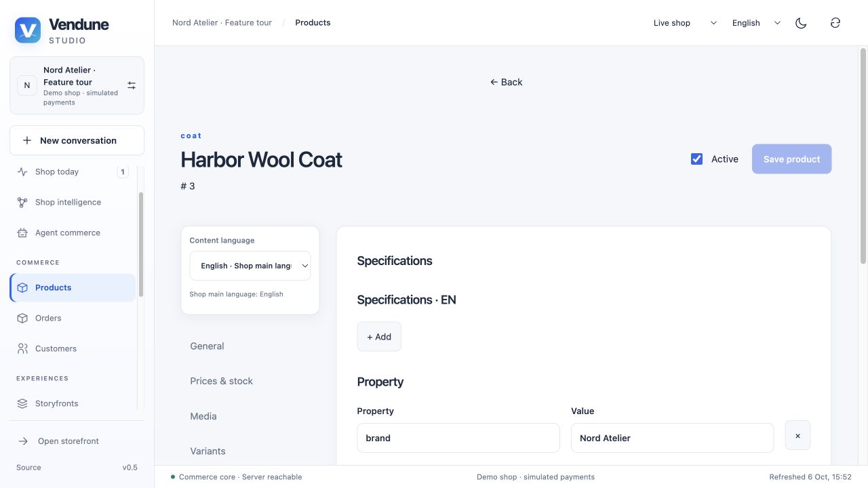Click the + Add specification button

[379, 337]
